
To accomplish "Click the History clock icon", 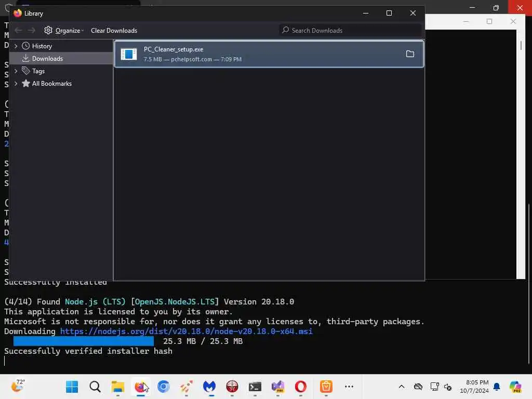I will [x=26, y=46].
